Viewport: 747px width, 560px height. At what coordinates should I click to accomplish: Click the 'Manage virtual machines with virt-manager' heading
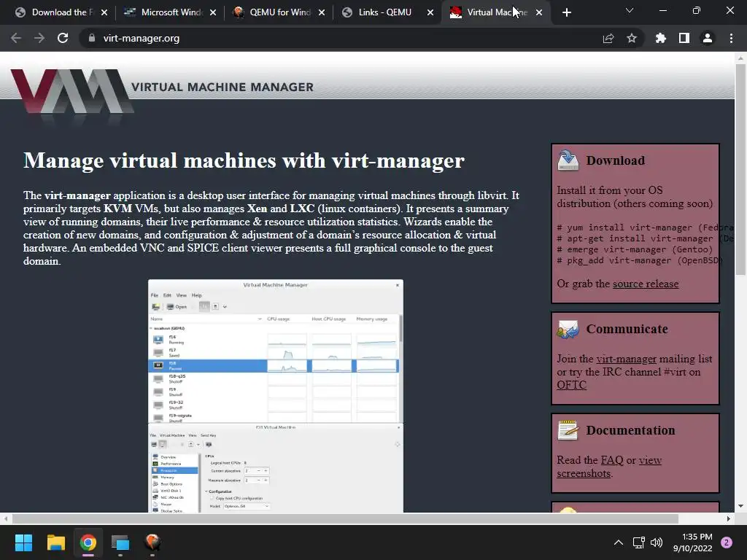(x=244, y=160)
